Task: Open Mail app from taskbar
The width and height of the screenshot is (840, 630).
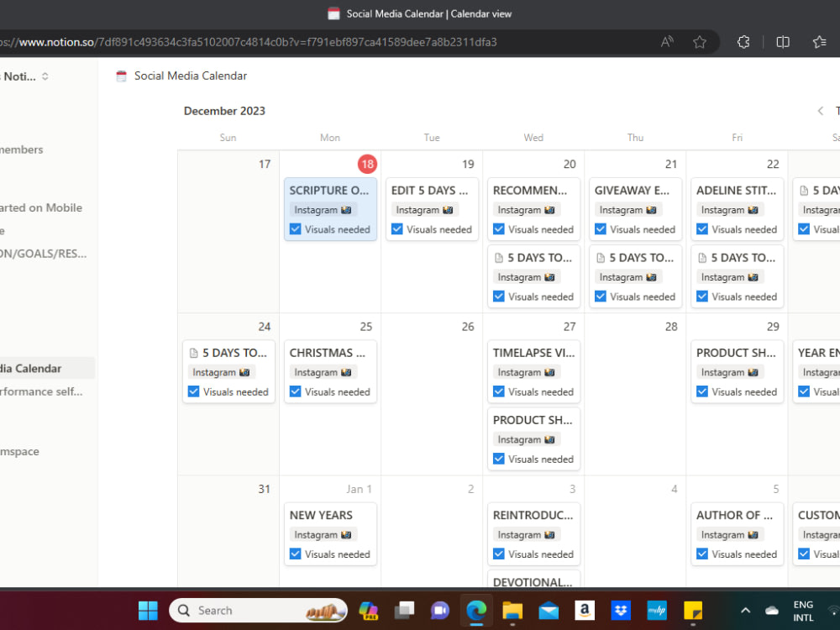Action: (549, 610)
